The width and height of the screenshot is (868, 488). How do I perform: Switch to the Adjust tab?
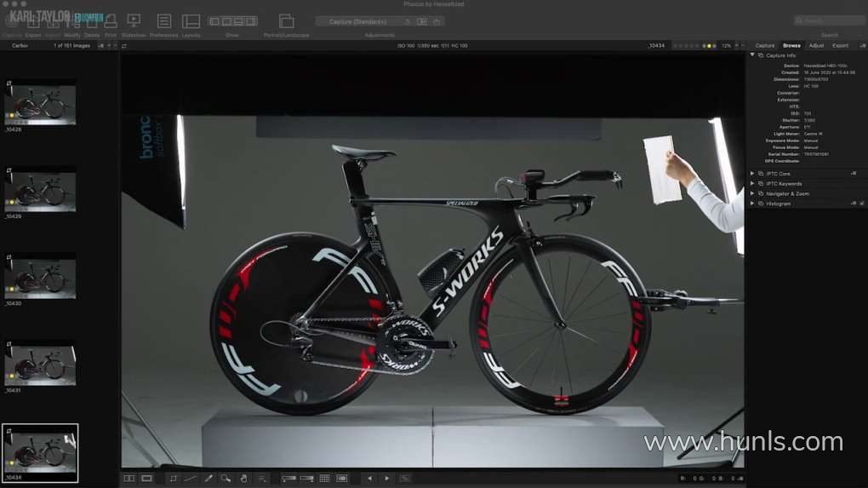point(817,46)
